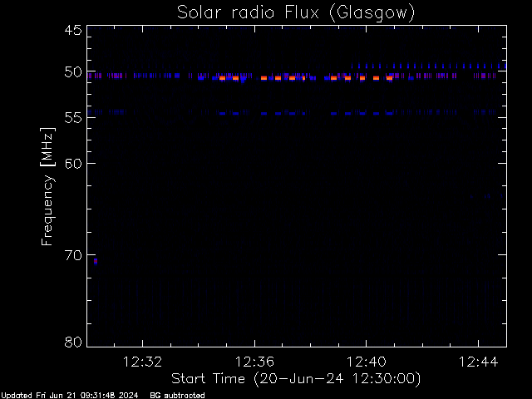
Task: Click the 'BG subtracted' note
Action: (177, 396)
